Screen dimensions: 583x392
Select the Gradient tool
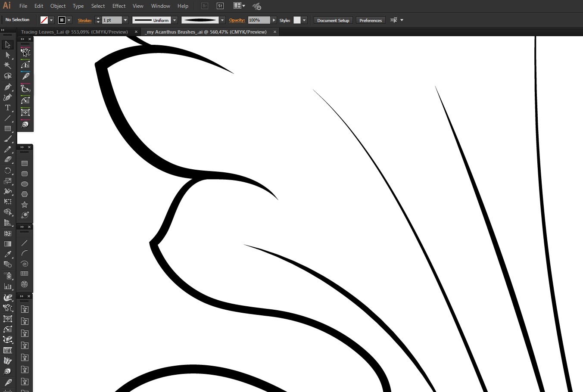pyautogui.click(x=7, y=244)
